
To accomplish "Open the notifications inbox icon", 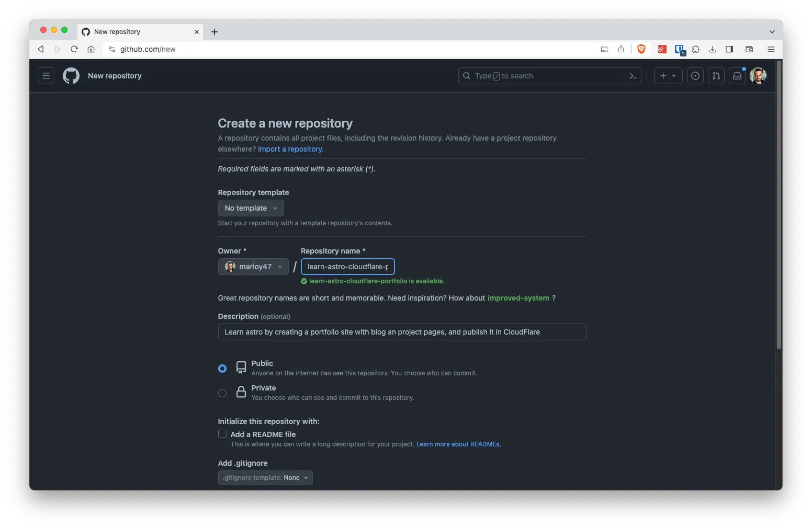I will point(737,76).
